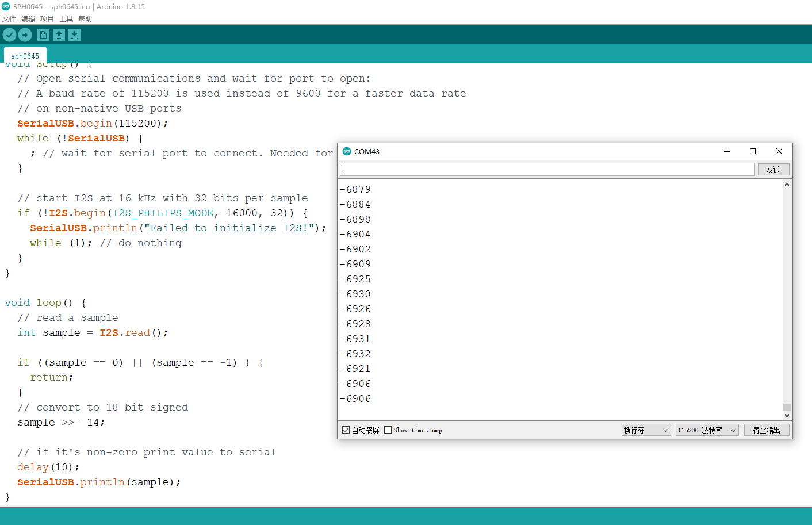The height and width of the screenshot is (525, 812).
Task: Open the 项目 menu
Action: pyautogui.click(x=47, y=19)
